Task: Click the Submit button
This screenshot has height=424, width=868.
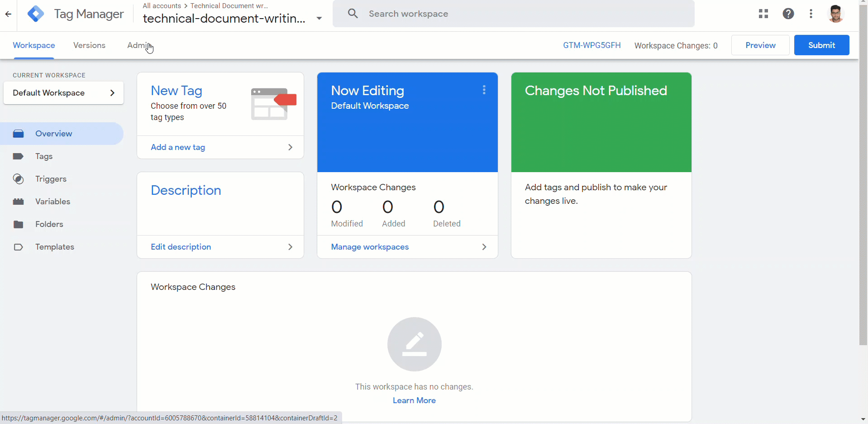Action: tap(821, 45)
